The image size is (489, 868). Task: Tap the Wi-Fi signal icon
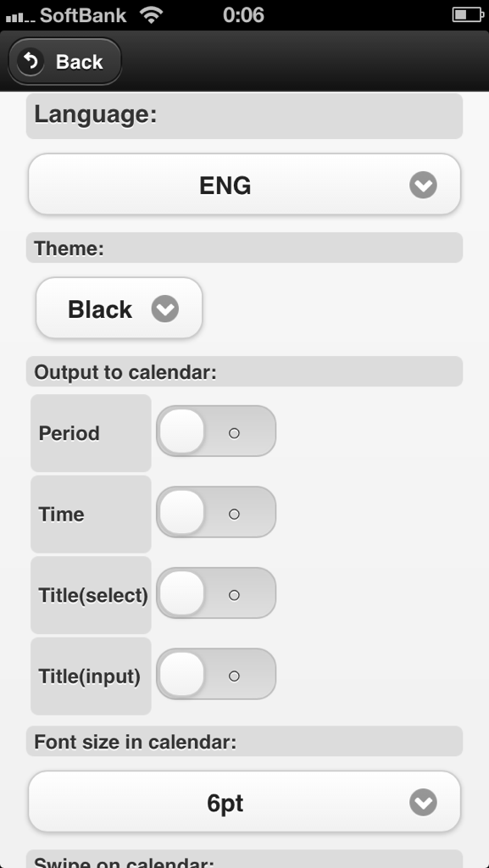coord(151,15)
